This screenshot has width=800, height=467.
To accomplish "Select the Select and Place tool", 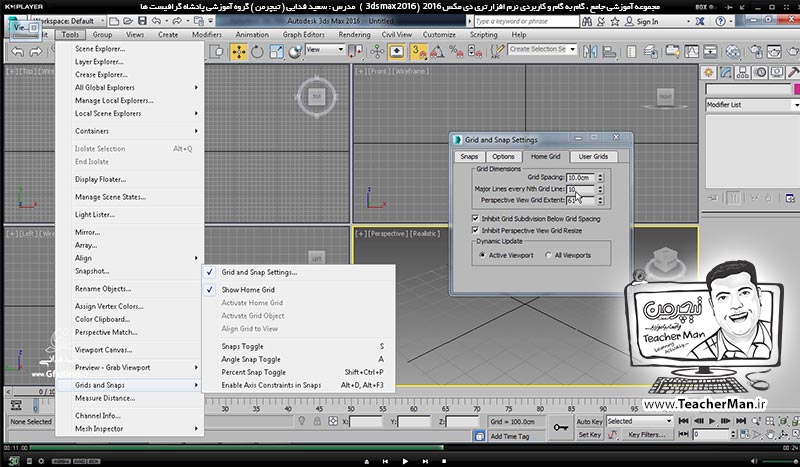I will [295, 52].
